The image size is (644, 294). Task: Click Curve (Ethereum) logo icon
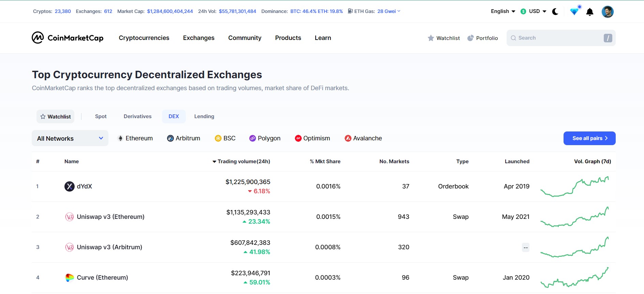click(70, 278)
